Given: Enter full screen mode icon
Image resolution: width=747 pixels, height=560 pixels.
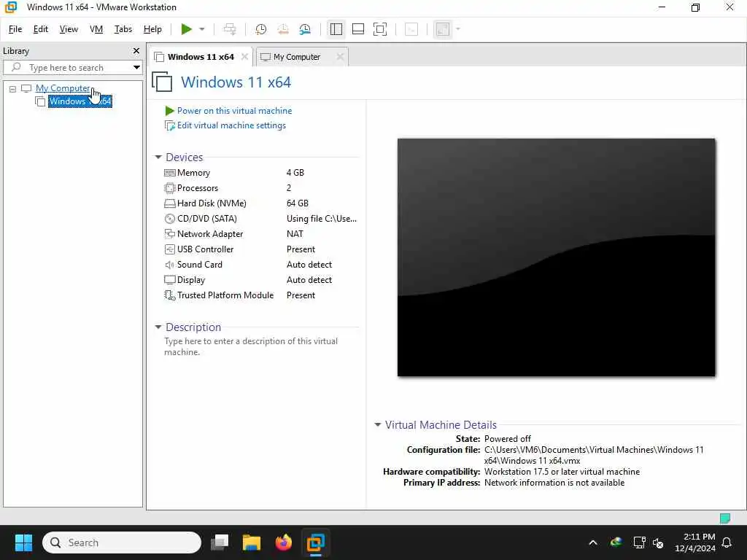Looking at the screenshot, I should tap(380, 29).
